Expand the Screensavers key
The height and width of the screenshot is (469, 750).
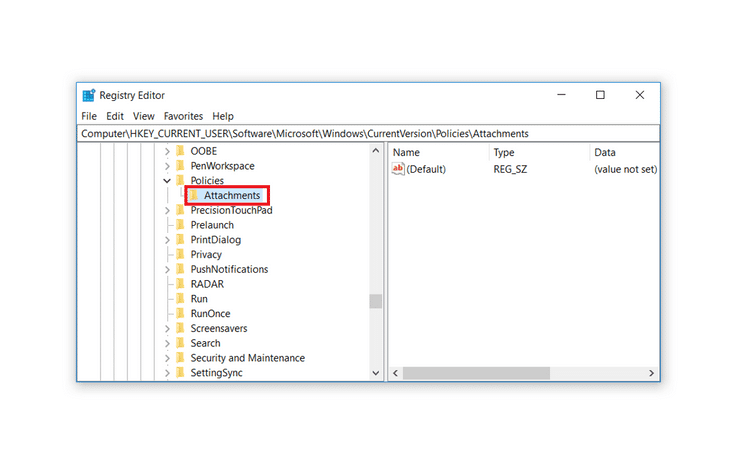click(x=167, y=329)
